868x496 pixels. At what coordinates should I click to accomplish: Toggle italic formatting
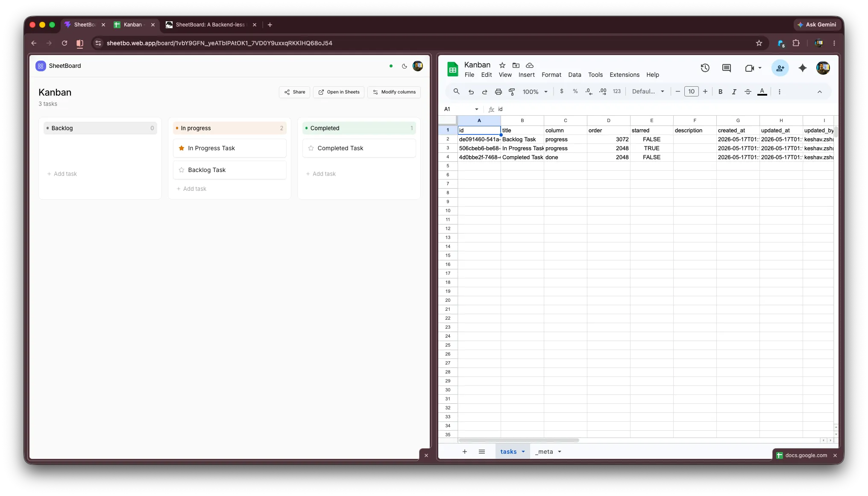pos(734,92)
